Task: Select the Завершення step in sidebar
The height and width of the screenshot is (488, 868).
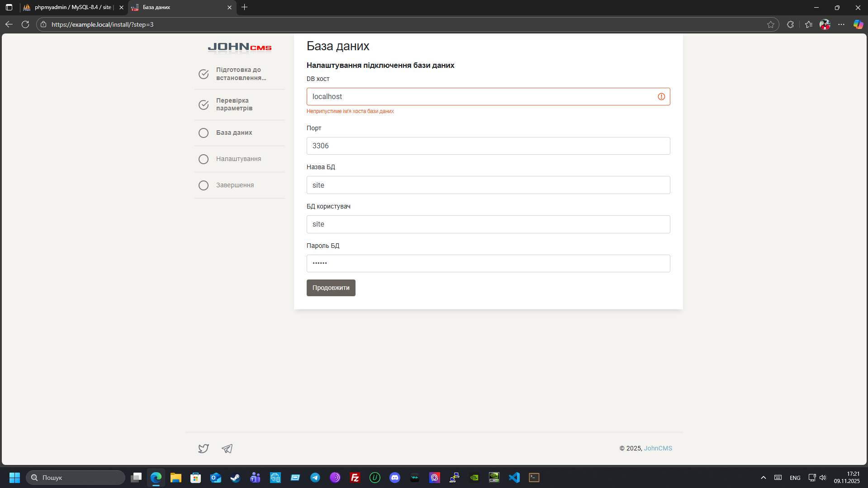Action: 235,185
